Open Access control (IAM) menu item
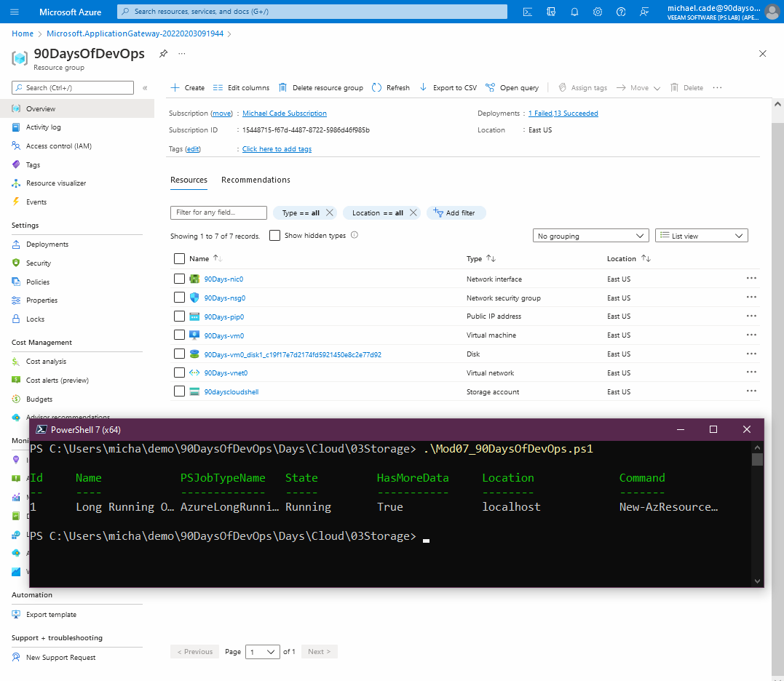This screenshot has width=784, height=681. pyautogui.click(x=58, y=146)
